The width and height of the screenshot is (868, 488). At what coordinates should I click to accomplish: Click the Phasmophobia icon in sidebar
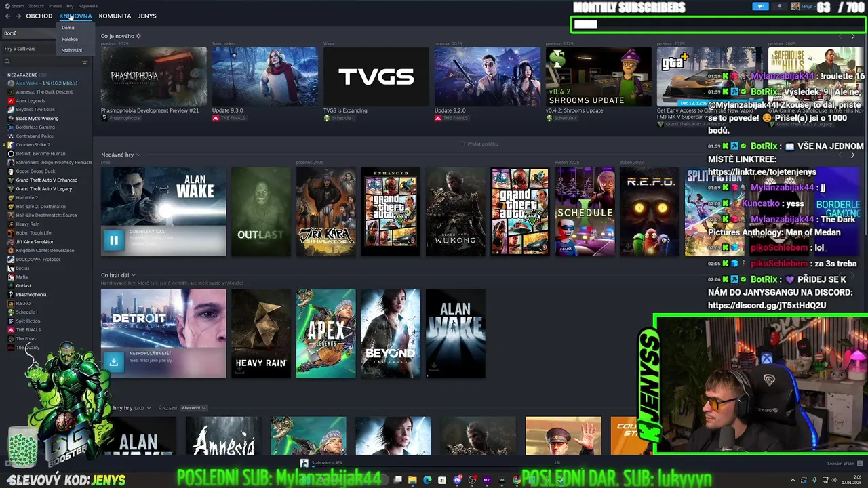click(x=11, y=294)
